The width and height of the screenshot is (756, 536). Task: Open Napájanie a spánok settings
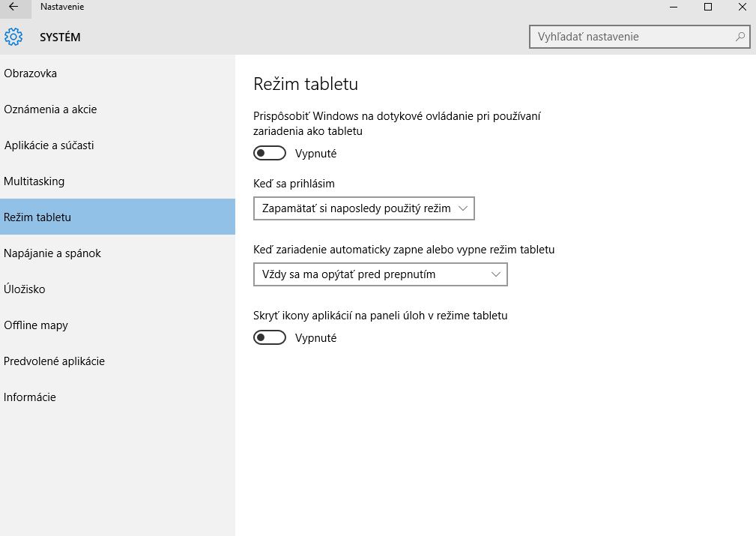(x=118, y=253)
